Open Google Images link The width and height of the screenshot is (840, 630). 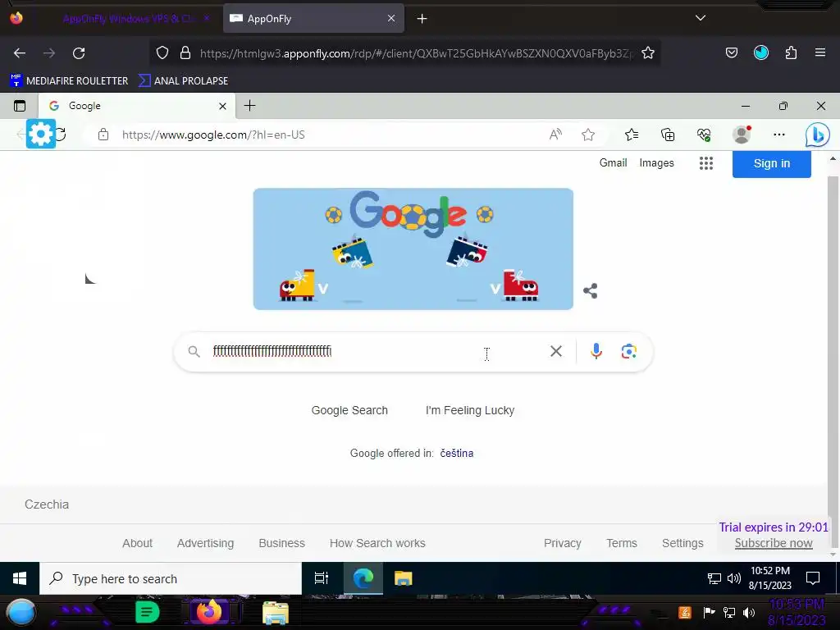[656, 163]
